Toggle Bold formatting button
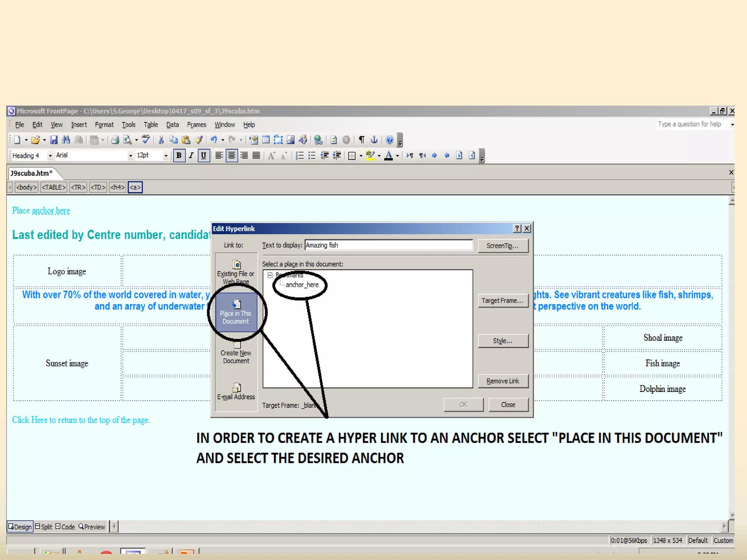 click(x=179, y=156)
